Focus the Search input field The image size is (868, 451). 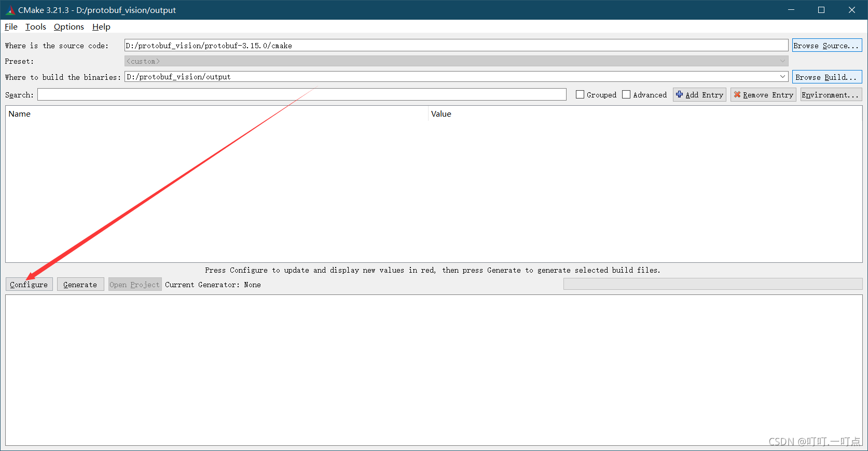coord(301,94)
